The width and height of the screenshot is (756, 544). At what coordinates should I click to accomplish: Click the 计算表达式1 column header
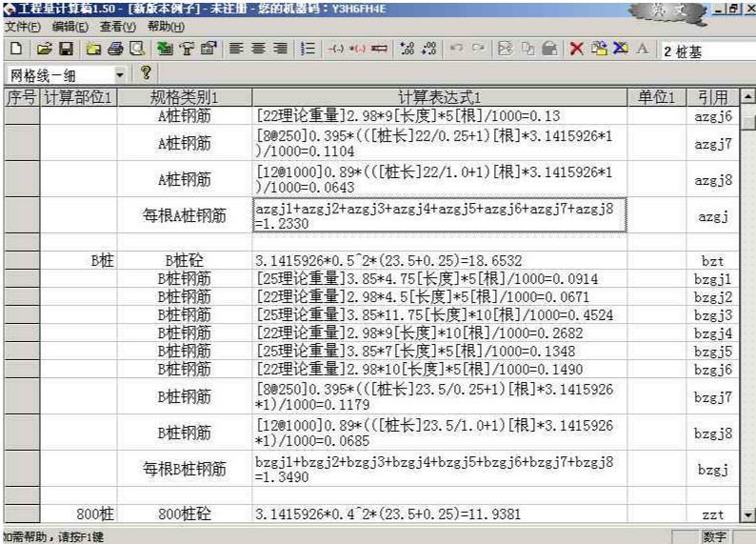click(439, 97)
